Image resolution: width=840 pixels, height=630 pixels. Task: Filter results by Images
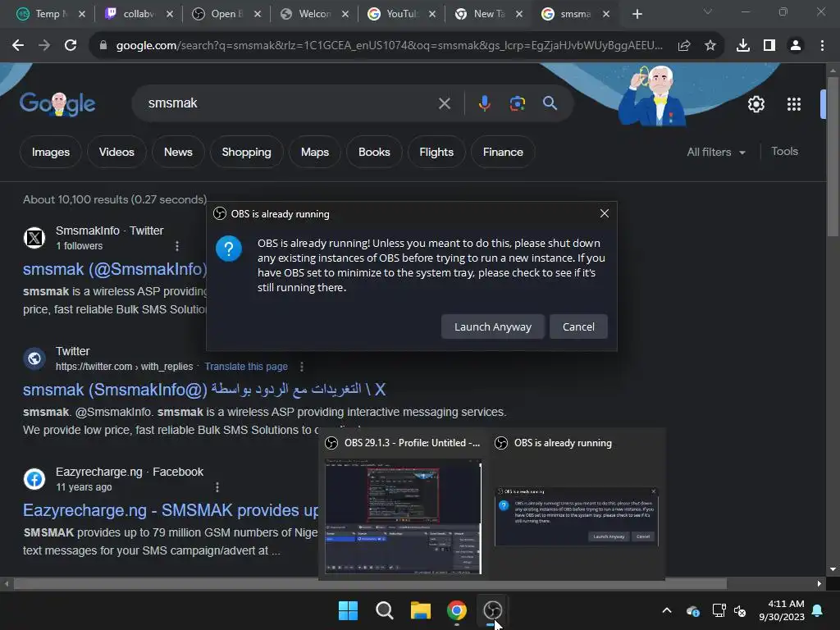coord(51,152)
